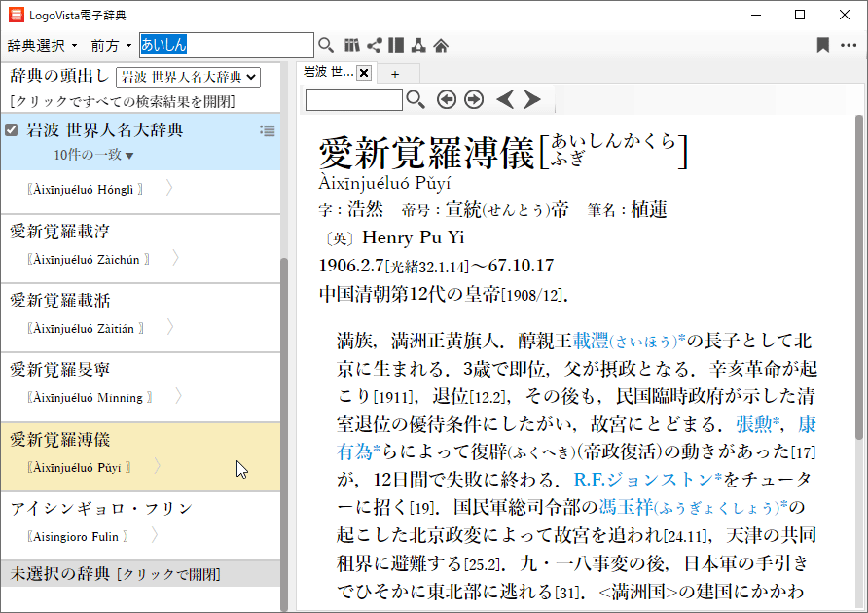The width and height of the screenshot is (868, 613).
Task: Go to previous entry with left chevron
Action: [x=504, y=99]
